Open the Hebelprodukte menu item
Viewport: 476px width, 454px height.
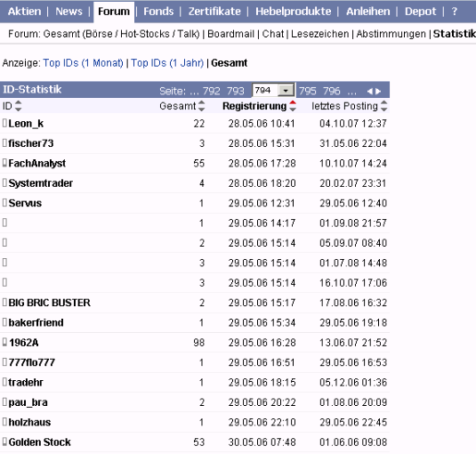click(294, 12)
